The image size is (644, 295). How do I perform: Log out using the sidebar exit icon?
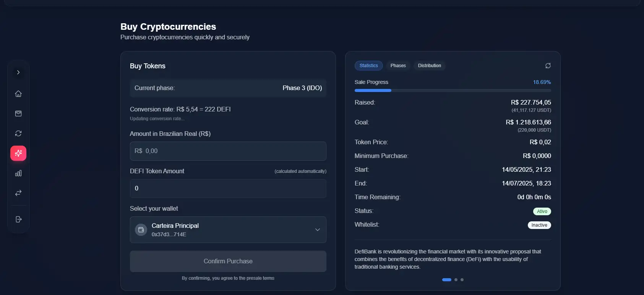[x=18, y=219]
